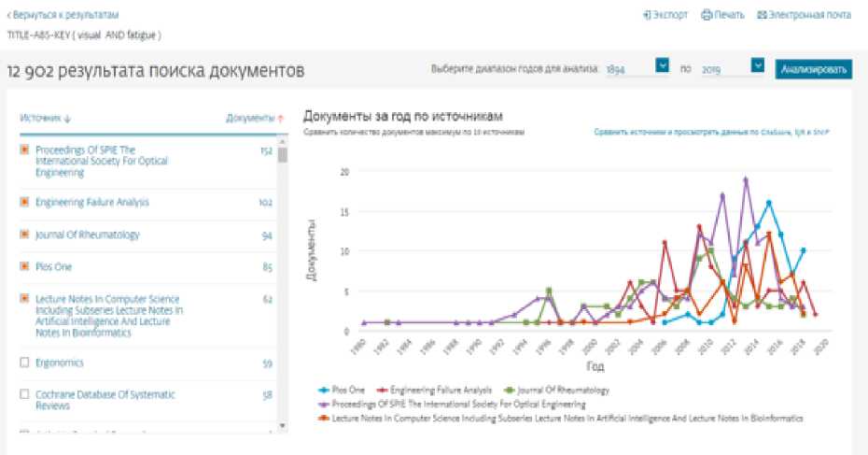Check Cochrane Database Of Systematic Reviews checkbox

pos(25,395)
